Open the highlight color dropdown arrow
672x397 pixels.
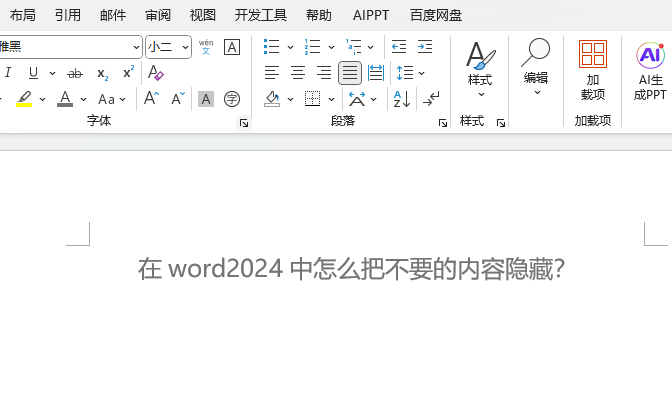42,99
